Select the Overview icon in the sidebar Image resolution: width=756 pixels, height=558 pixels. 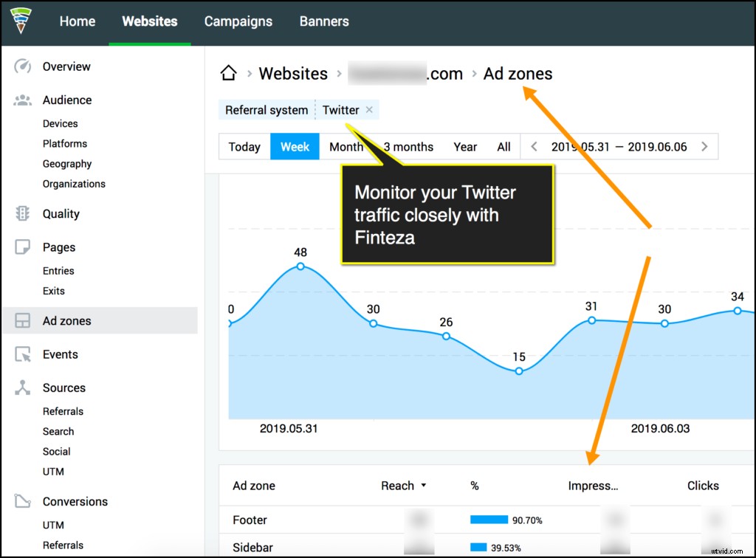[22, 66]
